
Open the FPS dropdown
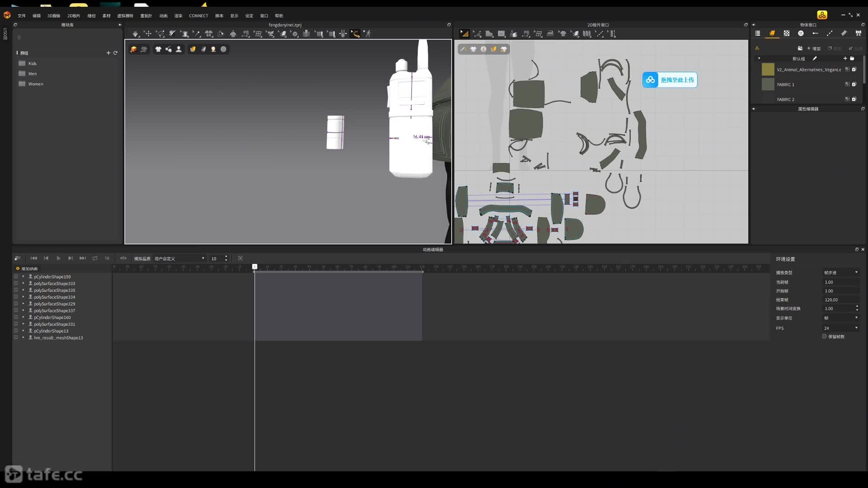click(841, 328)
